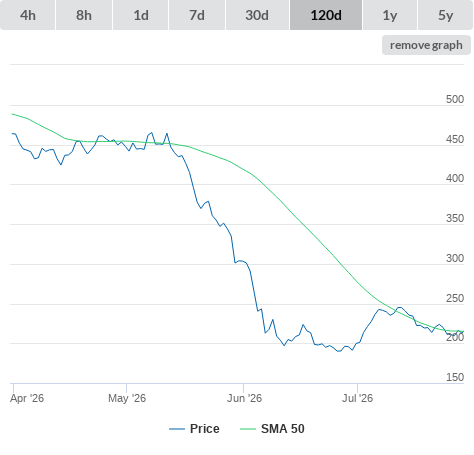Viewport: 474px width, 455px height.
Task: Switch to the 1y range
Action: coord(390,15)
